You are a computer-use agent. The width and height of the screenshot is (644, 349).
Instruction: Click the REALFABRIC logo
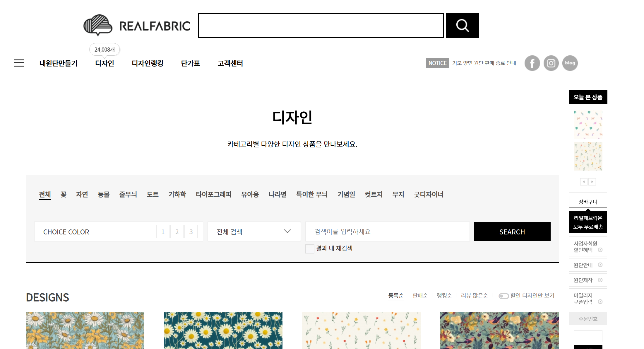(137, 25)
